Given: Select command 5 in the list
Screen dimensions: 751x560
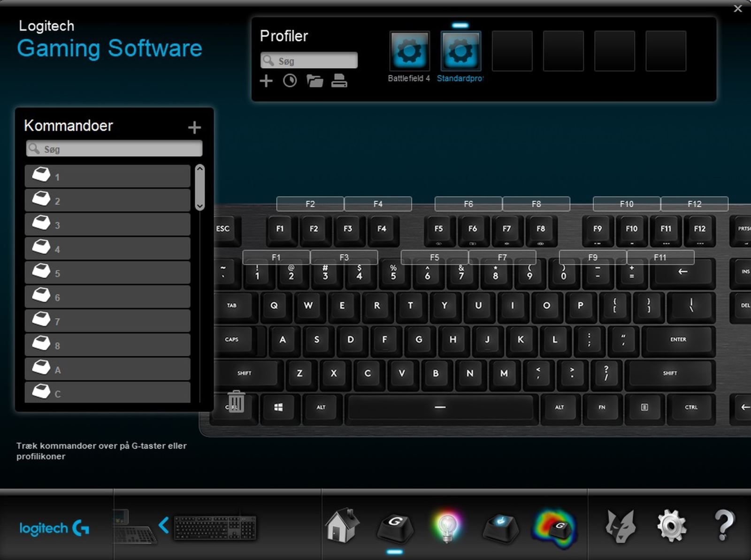Looking at the screenshot, I should tap(107, 272).
